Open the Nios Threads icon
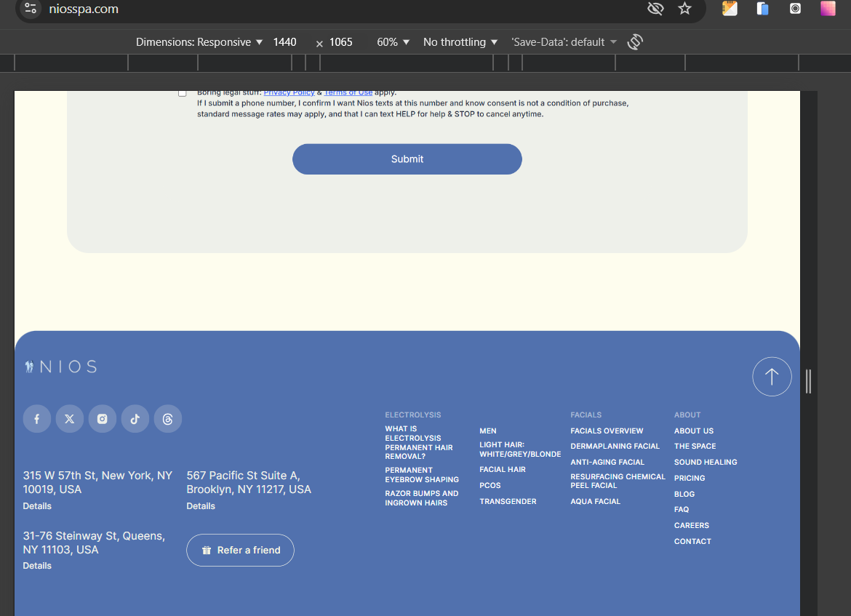 click(168, 418)
